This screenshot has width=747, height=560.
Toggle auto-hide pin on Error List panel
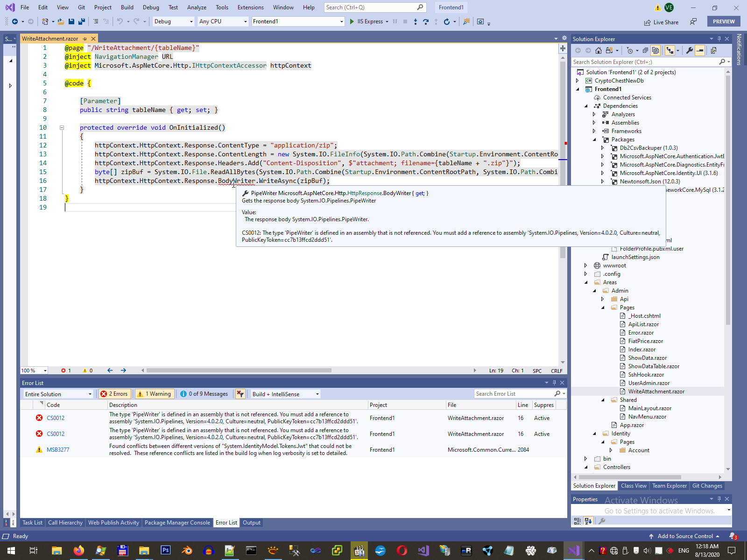(555, 383)
